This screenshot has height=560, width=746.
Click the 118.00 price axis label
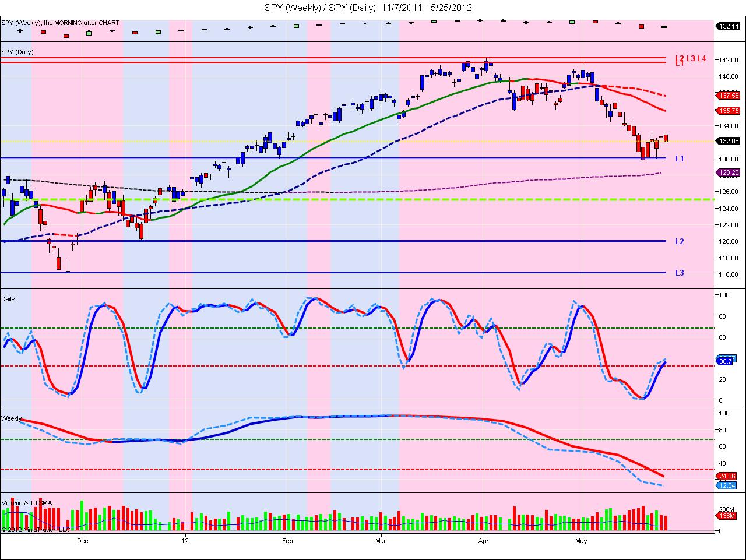point(729,258)
